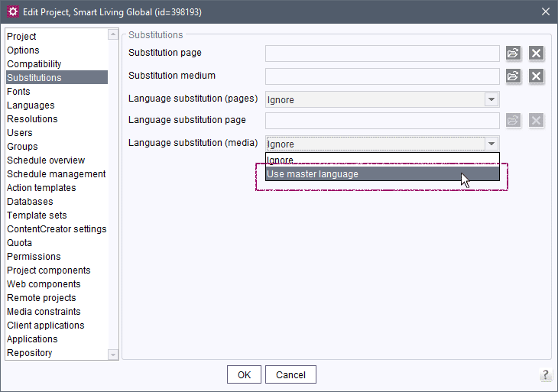558x392 pixels.
Task: Select Media constraints entry
Action: (x=57, y=312)
